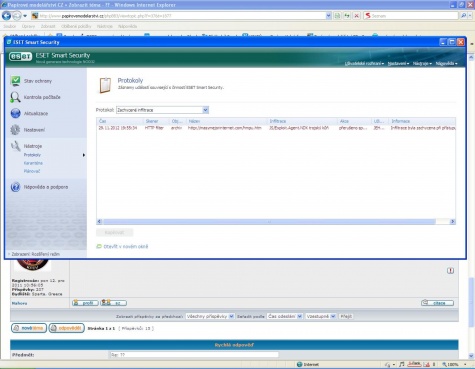Image resolution: width=475 pixels, height=369 pixels.
Task: Click the Nástroje tools icon in sidebar
Action: (15, 146)
